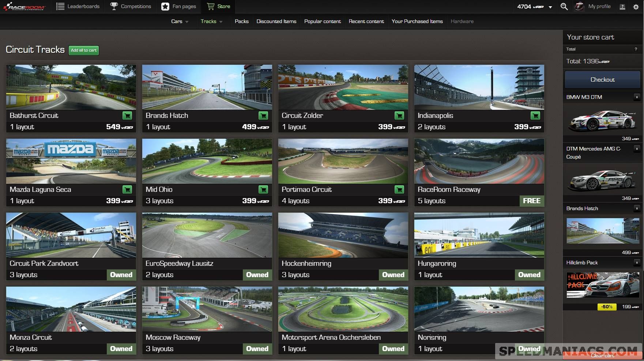Click the Fan pages star icon

(165, 6)
